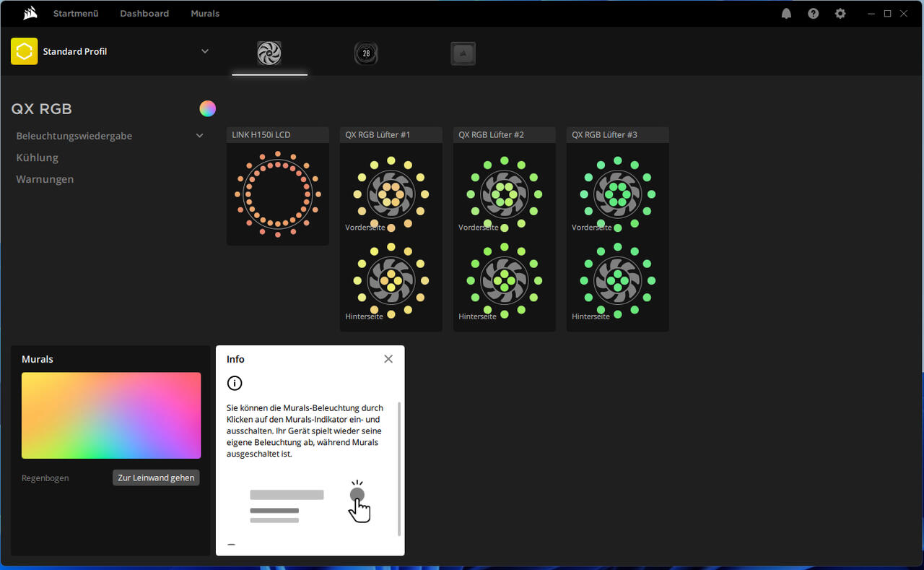The height and width of the screenshot is (570, 924).
Task: Click the rainbow Murals gradient preview
Action: coord(111,415)
